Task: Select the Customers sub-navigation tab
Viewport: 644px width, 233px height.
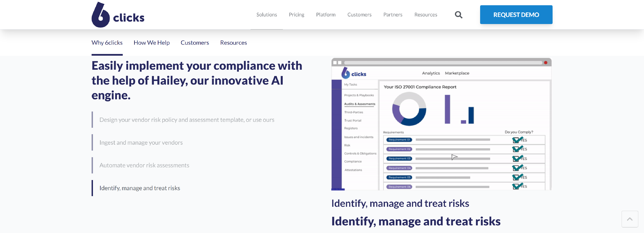Action: (x=195, y=43)
